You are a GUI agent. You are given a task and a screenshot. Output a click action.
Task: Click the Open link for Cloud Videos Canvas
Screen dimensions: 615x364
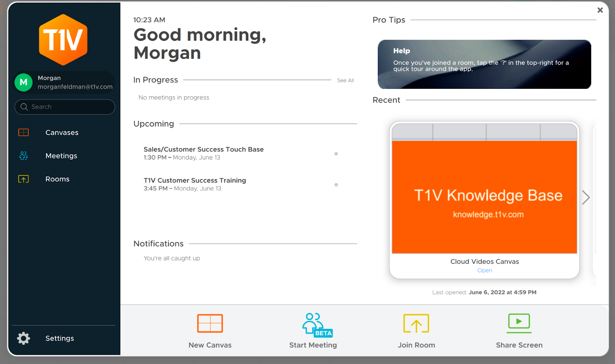(x=485, y=270)
